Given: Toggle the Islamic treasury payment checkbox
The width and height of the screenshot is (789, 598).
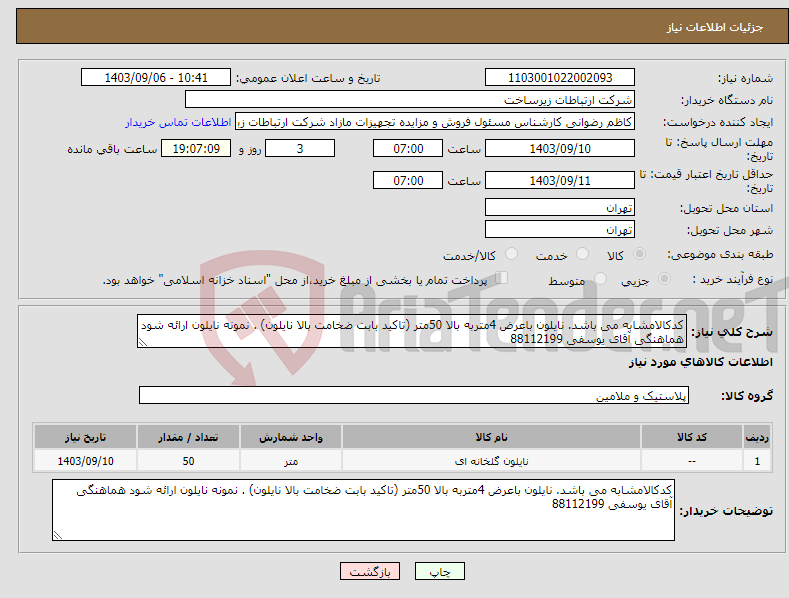Looking at the screenshot, I should tap(502, 277).
